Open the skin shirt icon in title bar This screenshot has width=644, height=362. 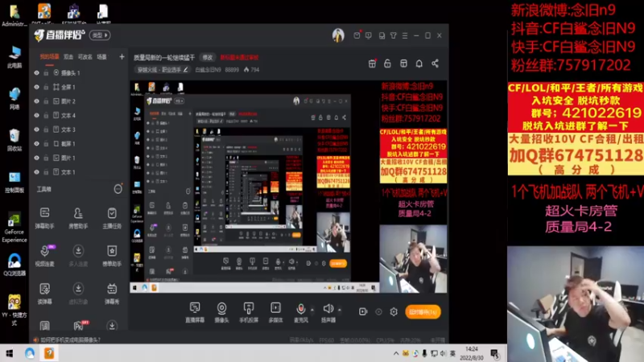[394, 35]
